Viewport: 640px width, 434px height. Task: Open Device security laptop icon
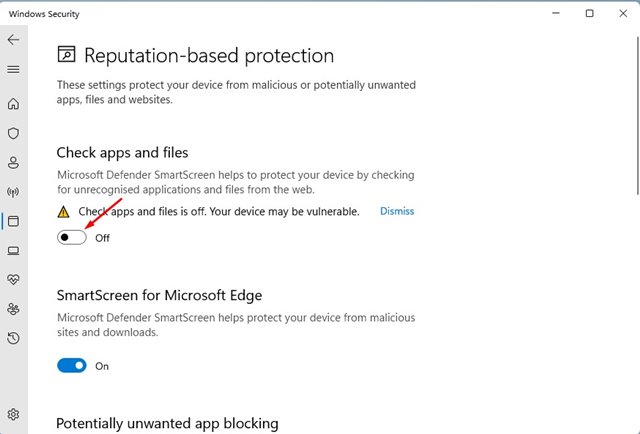pyautogui.click(x=13, y=250)
